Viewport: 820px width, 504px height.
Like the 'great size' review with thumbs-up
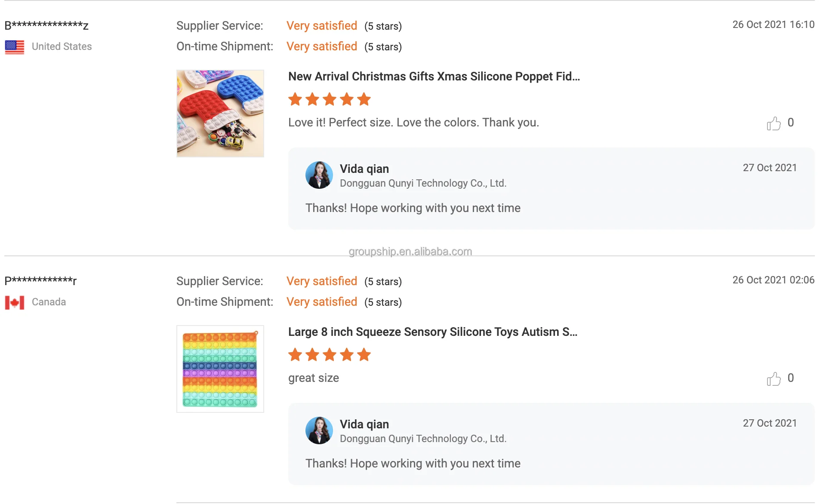(x=774, y=379)
